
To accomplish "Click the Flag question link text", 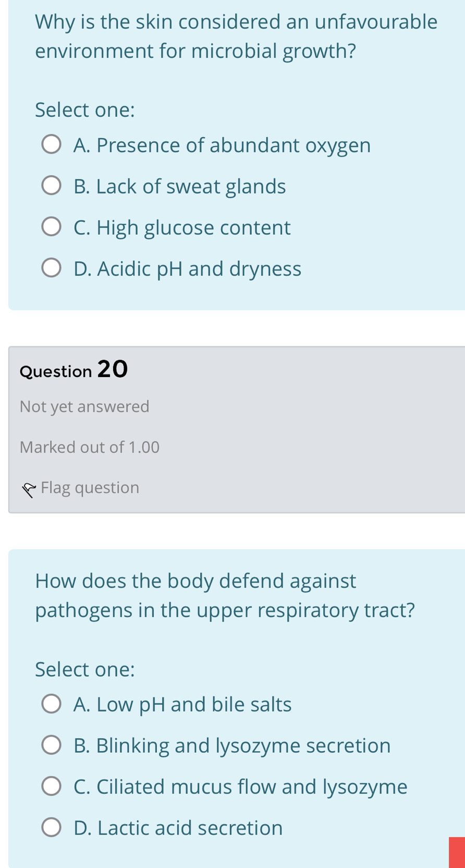I will [90, 487].
